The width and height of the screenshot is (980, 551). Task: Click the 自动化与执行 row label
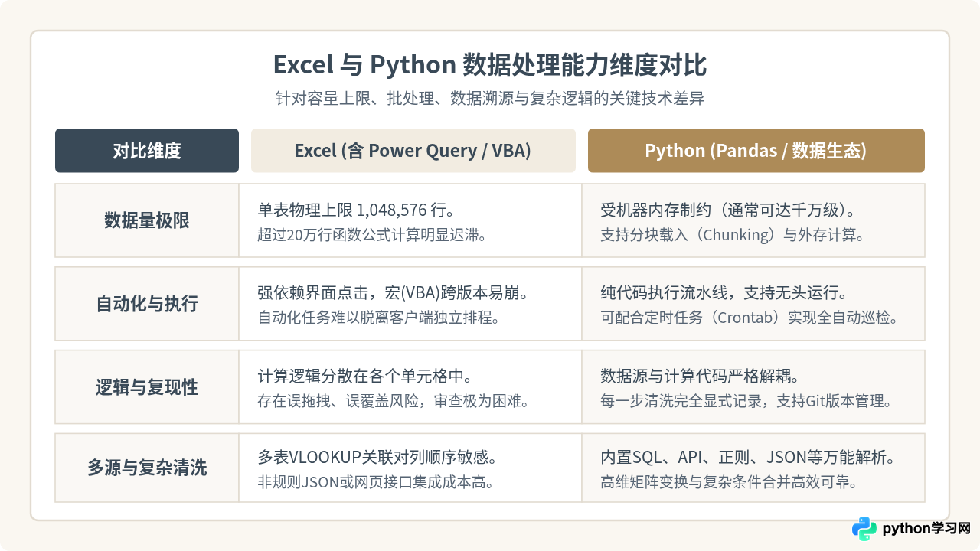tap(147, 304)
